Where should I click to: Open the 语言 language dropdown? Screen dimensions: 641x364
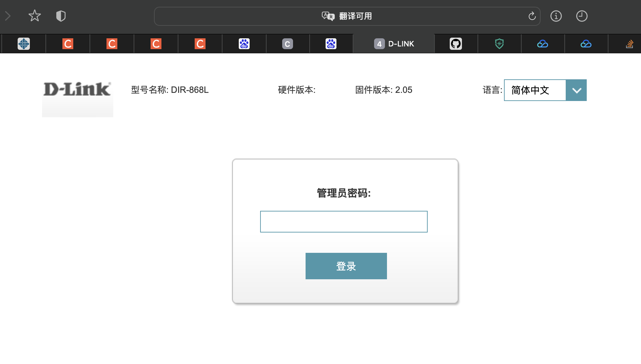coord(545,90)
